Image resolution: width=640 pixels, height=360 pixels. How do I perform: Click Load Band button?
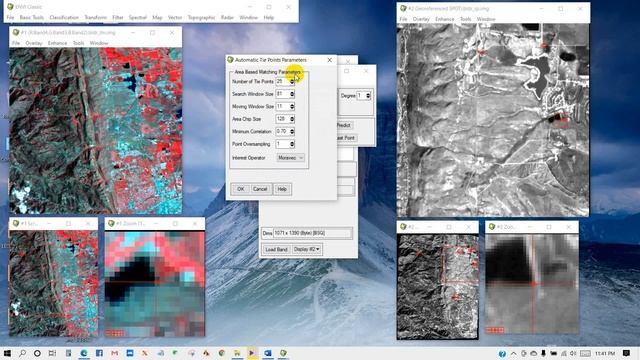[x=276, y=249]
